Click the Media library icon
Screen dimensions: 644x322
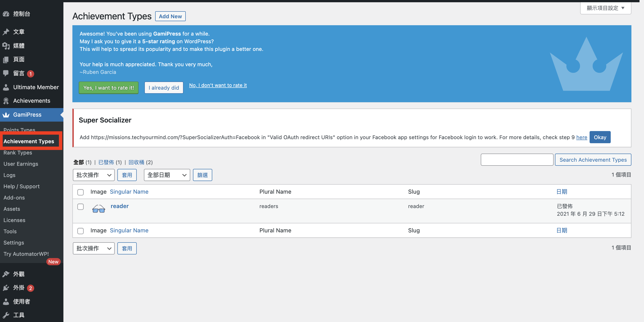point(6,45)
